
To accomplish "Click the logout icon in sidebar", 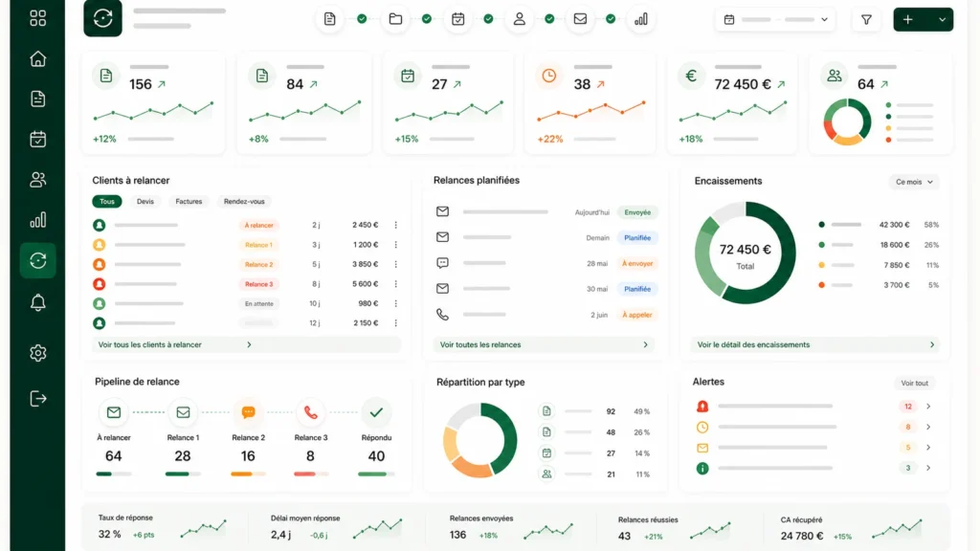I will pos(37,399).
